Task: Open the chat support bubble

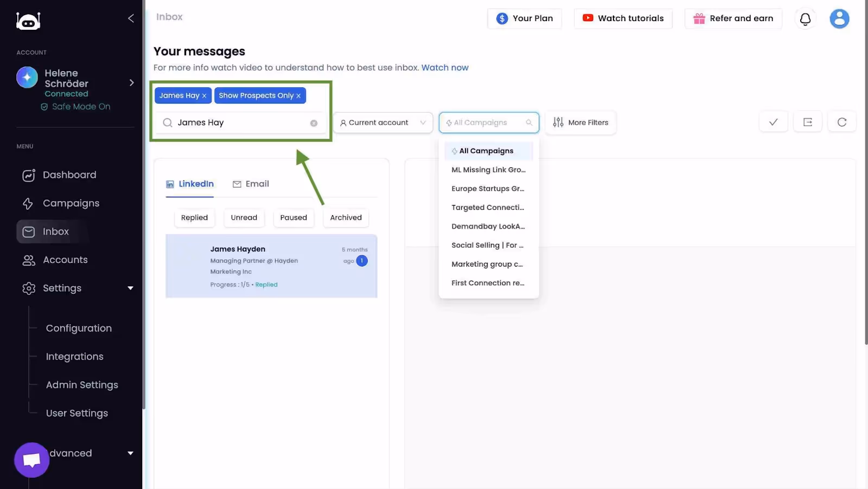Action: [x=31, y=459]
